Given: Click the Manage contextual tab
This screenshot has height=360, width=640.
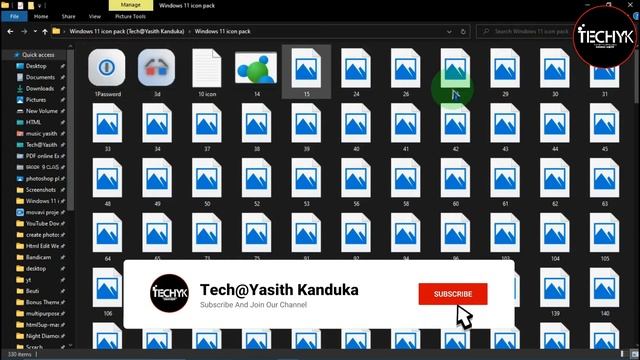Looking at the screenshot, I should tap(131, 5).
